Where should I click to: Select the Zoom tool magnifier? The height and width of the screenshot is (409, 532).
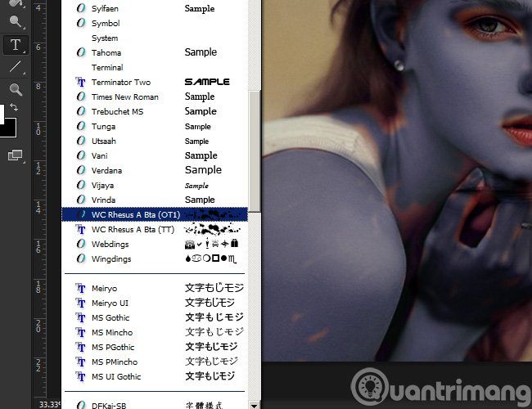pos(16,89)
